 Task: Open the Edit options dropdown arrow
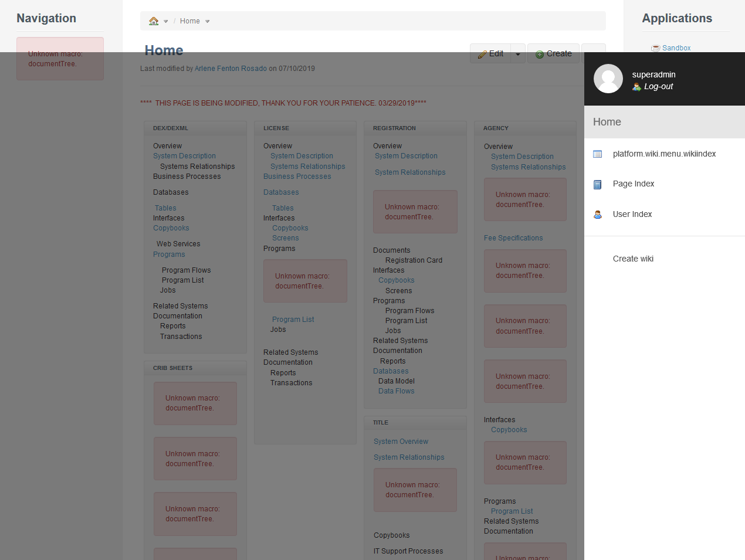[518, 54]
